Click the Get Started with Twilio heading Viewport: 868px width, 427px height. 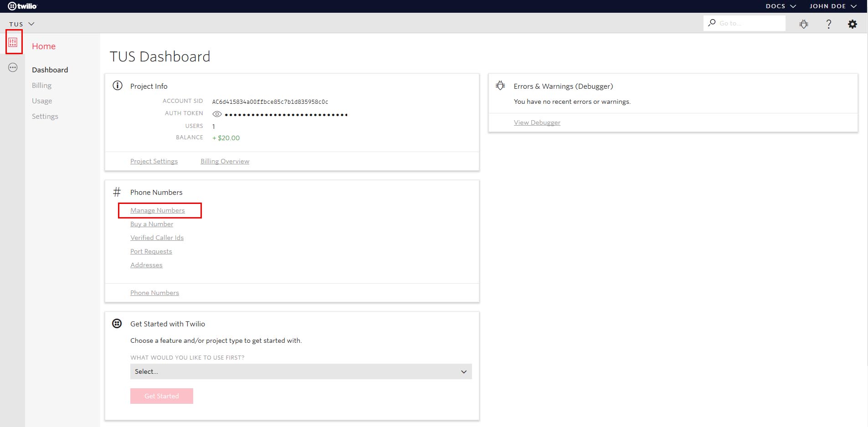168,324
